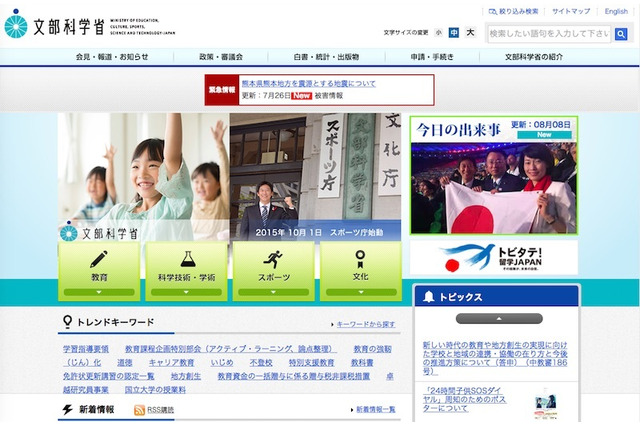Open the トビタテ!留学JAPAN banner
640x426 pixels.
click(494, 258)
